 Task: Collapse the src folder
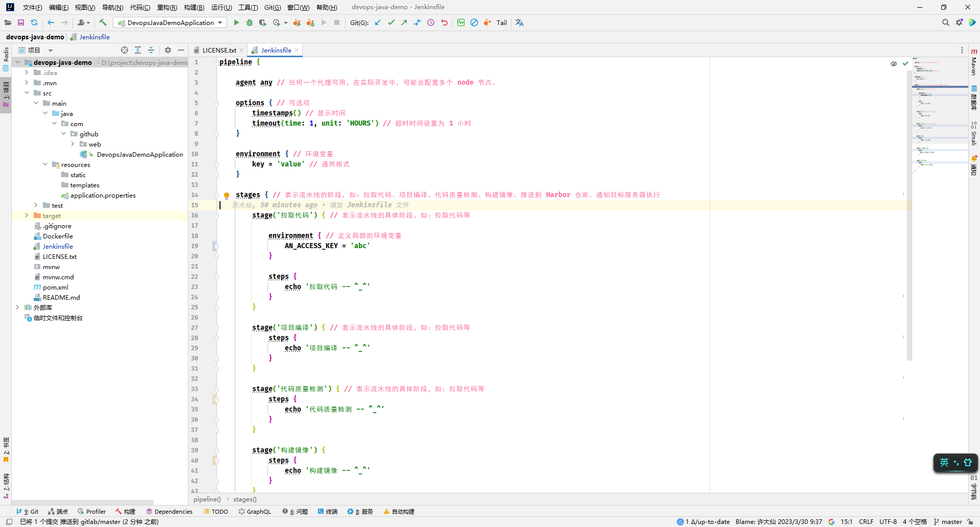pyautogui.click(x=27, y=93)
